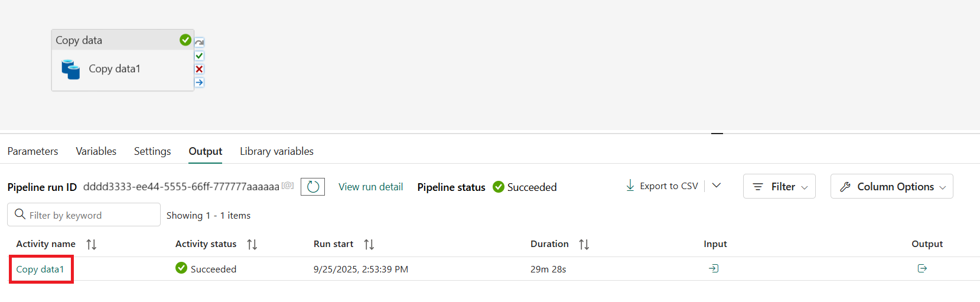The width and height of the screenshot is (980, 302).
Task: Sort by Activity name column
Action: pyautogui.click(x=92, y=244)
